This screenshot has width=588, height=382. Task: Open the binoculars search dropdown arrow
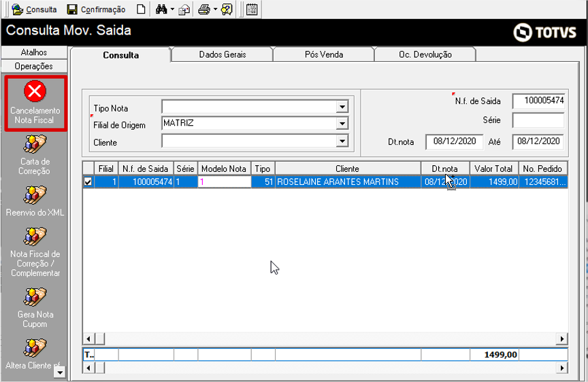[x=172, y=10]
